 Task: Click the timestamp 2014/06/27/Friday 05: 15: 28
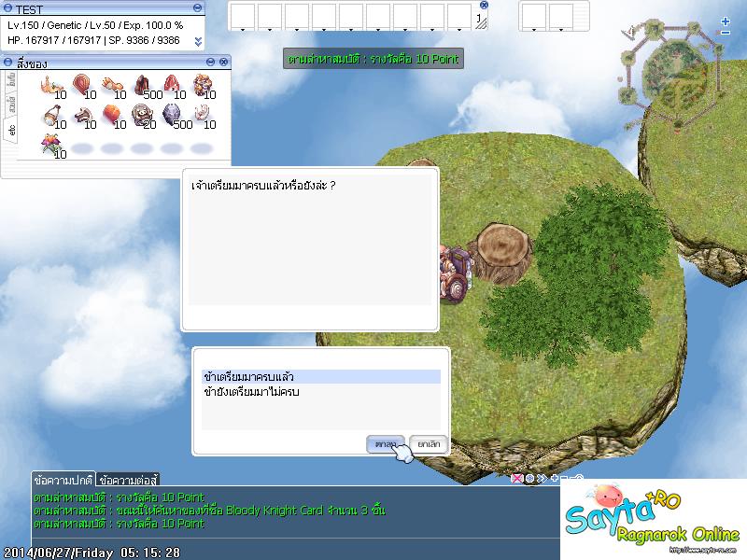(92, 553)
